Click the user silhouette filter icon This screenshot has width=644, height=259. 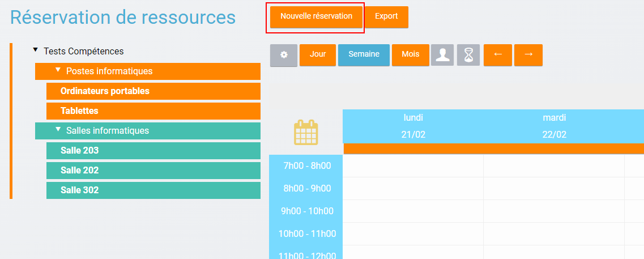point(442,55)
